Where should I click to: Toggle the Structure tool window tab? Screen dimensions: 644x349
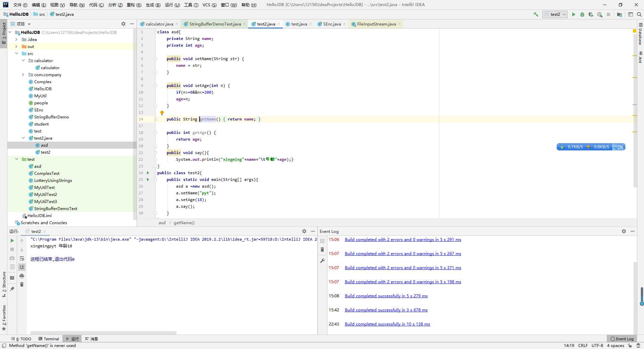click(4, 284)
